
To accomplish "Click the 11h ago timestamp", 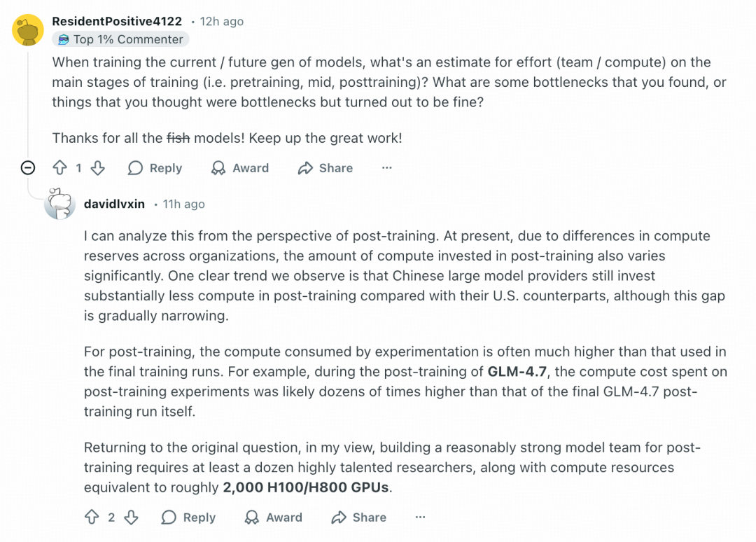I will (184, 204).
